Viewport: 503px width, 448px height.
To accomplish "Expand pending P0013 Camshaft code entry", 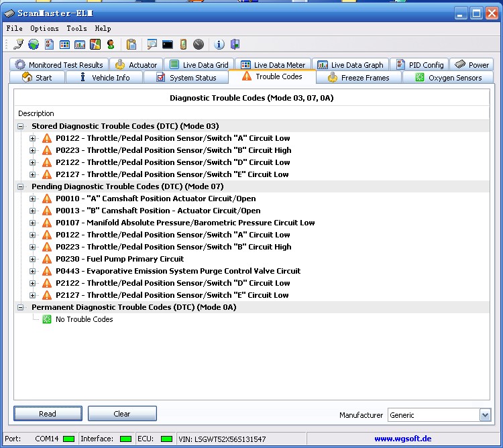I will (x=32, y=211).
